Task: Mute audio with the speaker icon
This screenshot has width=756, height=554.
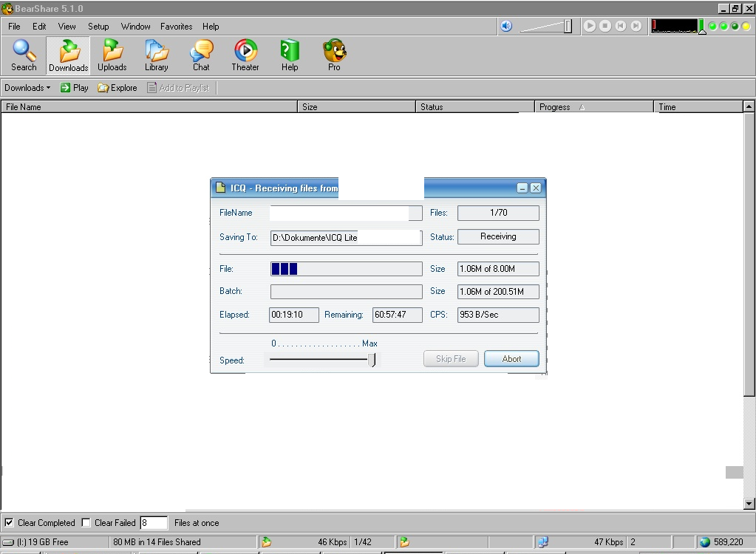Action: tap(505, 26)
